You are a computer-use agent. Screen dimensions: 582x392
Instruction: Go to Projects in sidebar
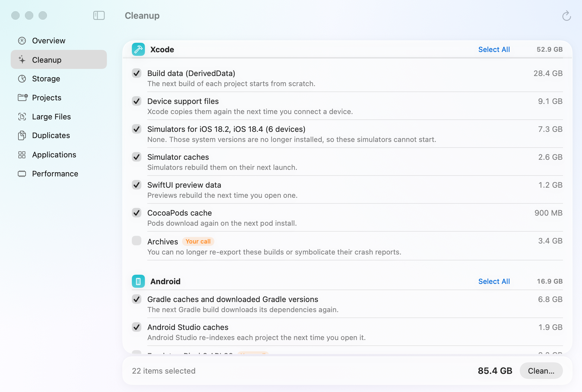pyautogui.click(x=59, y=98)
